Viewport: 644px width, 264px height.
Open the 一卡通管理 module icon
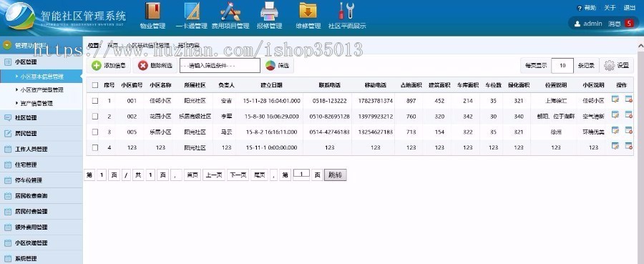pyautogui.click(x=191, y=11)
